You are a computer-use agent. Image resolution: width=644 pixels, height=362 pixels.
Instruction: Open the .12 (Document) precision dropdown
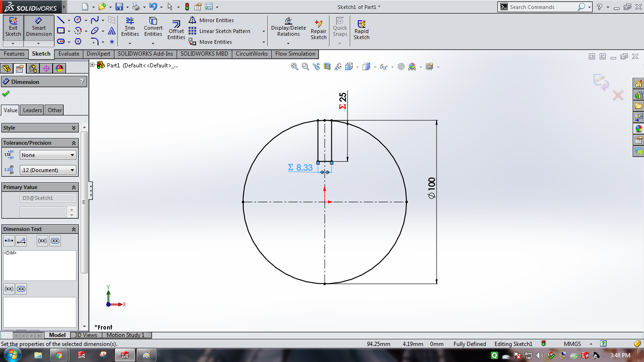tap(48, 170)
